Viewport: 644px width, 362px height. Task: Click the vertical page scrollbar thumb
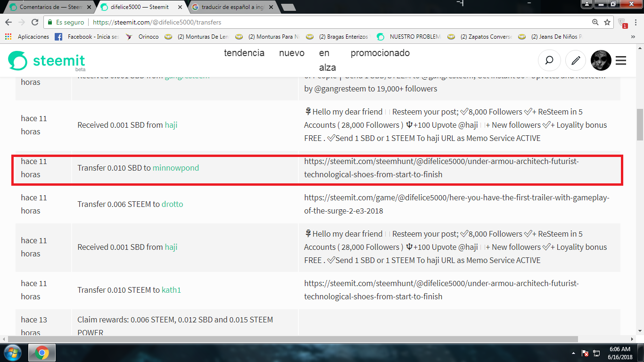tap(640, 125)
